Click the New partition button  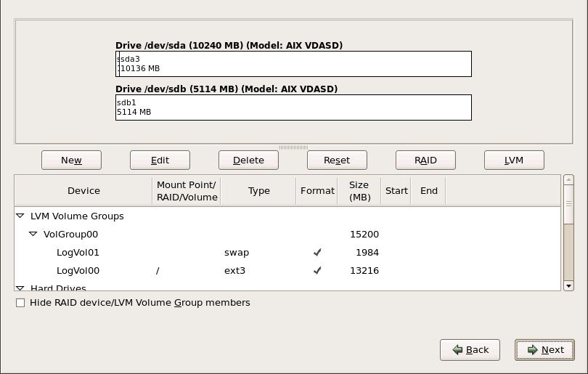click(71, 160)
